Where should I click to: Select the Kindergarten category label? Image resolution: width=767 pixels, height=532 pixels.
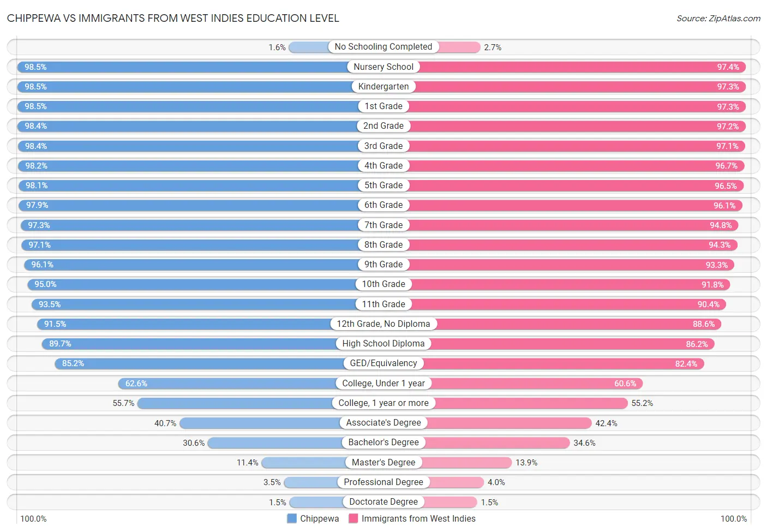pyautogui.click(x=383, y=86)
